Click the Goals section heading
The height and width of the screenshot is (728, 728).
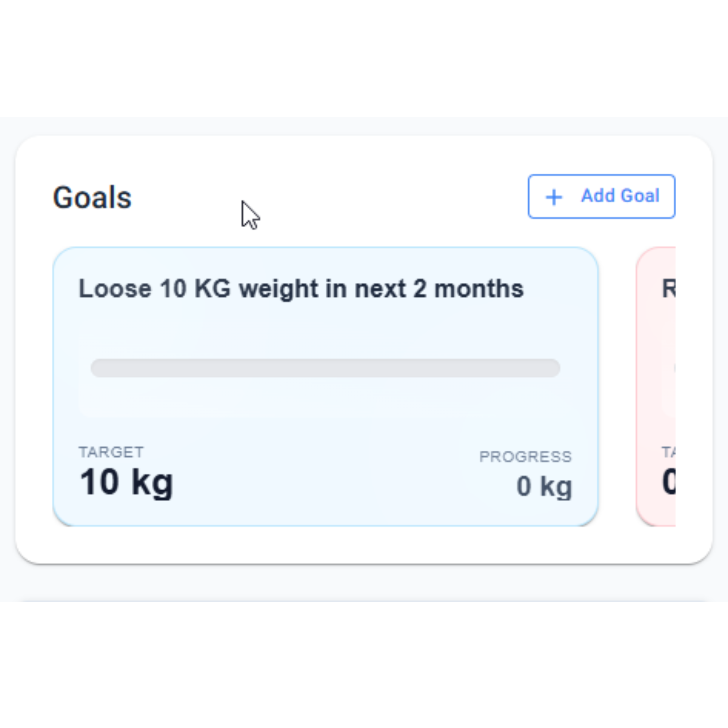pos(92,197)
